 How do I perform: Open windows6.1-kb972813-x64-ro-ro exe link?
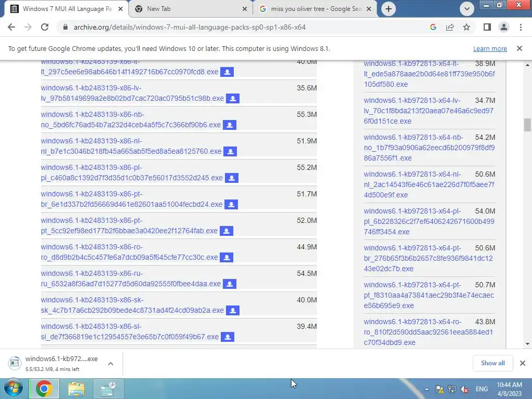(428, 332)
